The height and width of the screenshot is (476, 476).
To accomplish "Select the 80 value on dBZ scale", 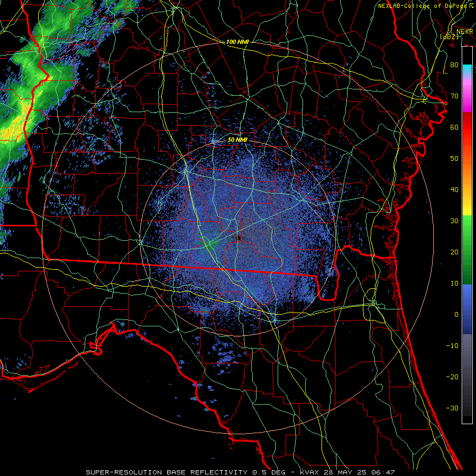I will click(454, 65).
